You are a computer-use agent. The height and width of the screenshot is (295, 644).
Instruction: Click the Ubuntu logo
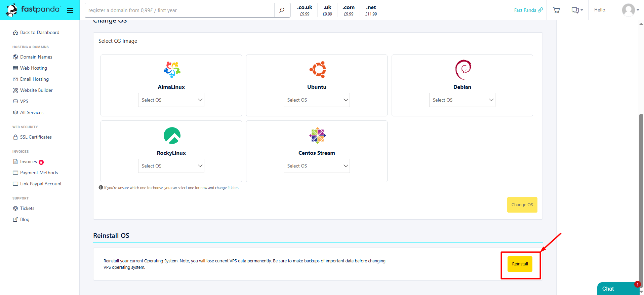[317, 70]
